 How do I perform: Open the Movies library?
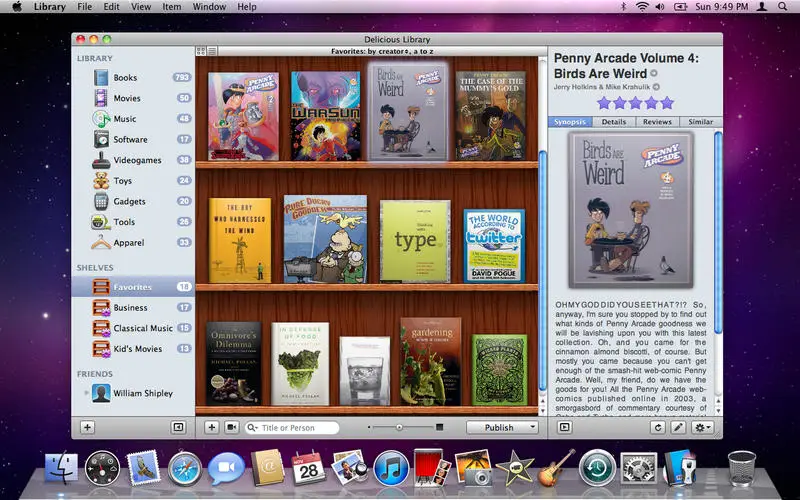[133, 98]
